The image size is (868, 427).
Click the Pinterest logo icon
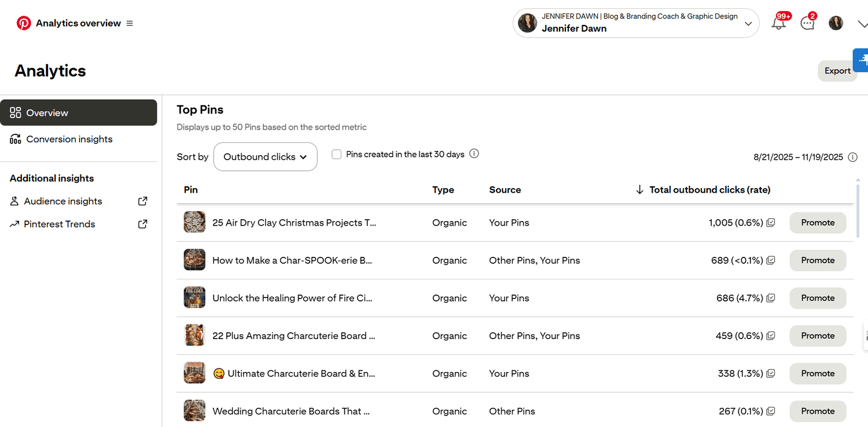pos(24,23)
